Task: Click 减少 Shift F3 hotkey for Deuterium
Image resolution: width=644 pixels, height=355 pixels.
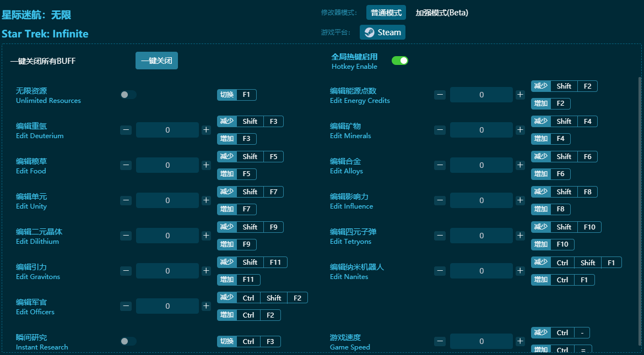Action: [x=250, y=122]
